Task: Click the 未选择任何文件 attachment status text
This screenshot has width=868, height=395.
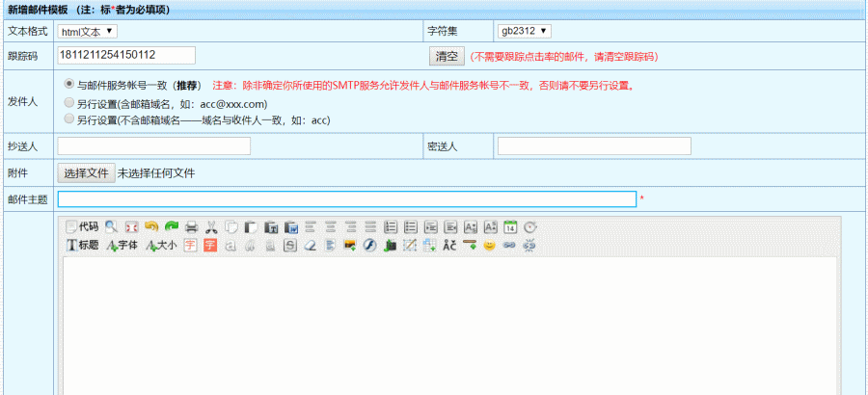Action: (156, 173)
